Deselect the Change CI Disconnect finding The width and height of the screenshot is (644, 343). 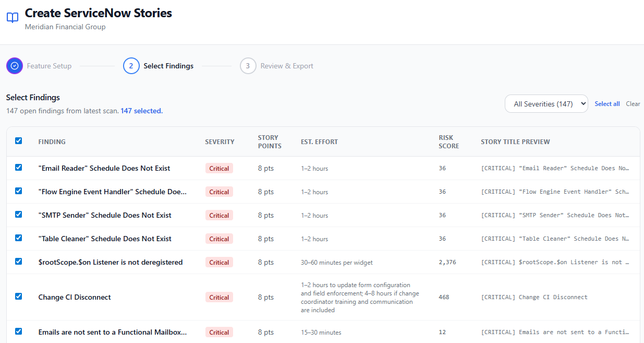click(x=19, y=297)
